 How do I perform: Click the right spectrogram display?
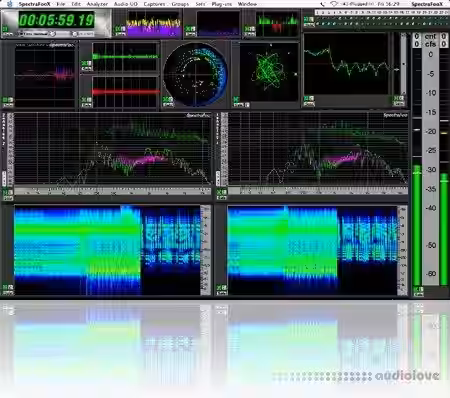312,250
